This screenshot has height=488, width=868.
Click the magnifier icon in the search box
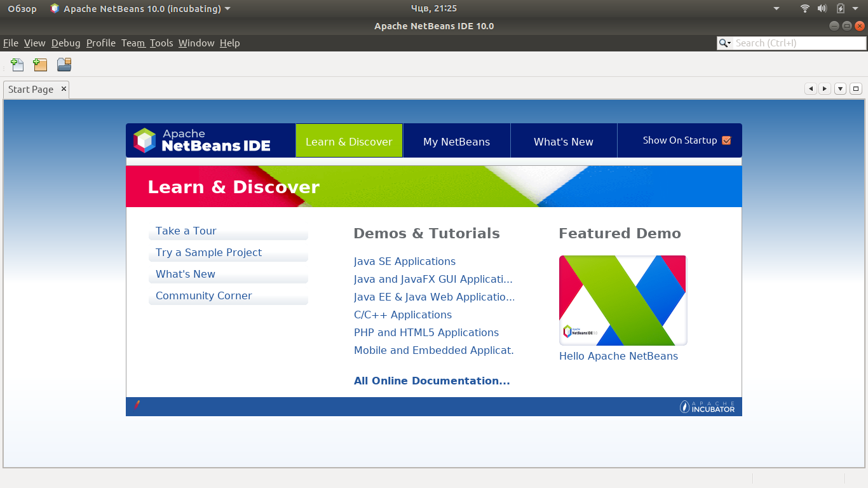coord(725,43)
